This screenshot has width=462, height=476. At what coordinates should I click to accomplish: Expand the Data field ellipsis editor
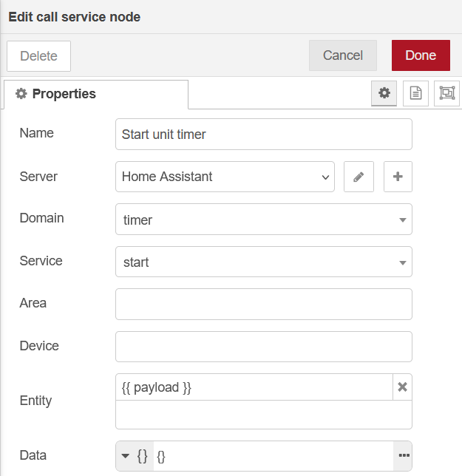(x=404, y=455)
